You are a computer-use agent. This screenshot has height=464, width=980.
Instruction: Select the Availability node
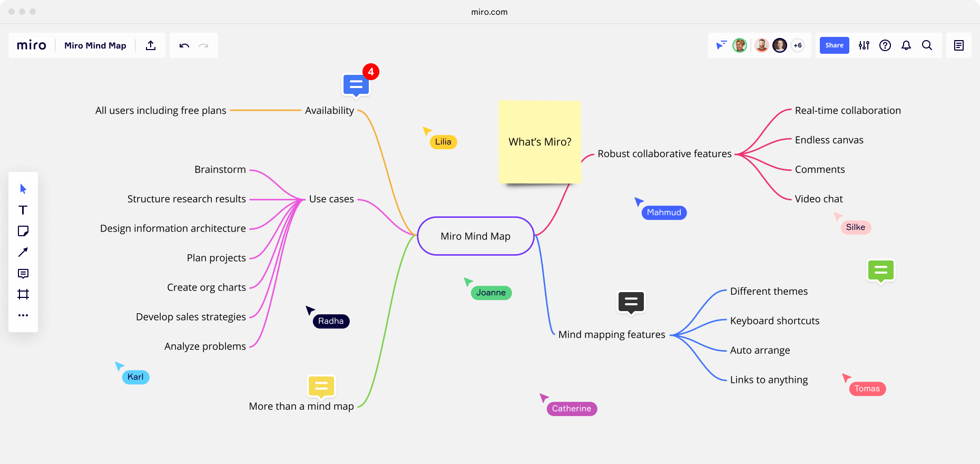pyautogui.click(x=329, y=111)
